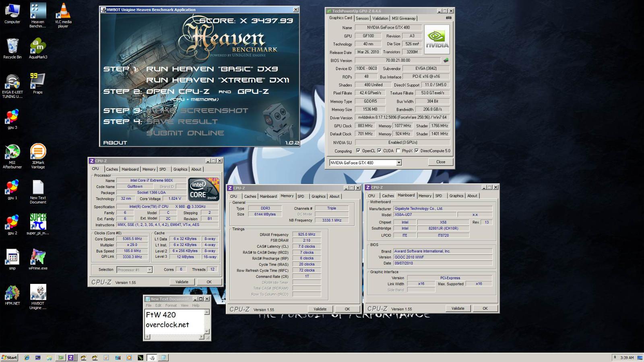Viewport: 644px width, 362px height.
Task: Launch the super_pi_mod desktop icon
Action: point(38,224)
